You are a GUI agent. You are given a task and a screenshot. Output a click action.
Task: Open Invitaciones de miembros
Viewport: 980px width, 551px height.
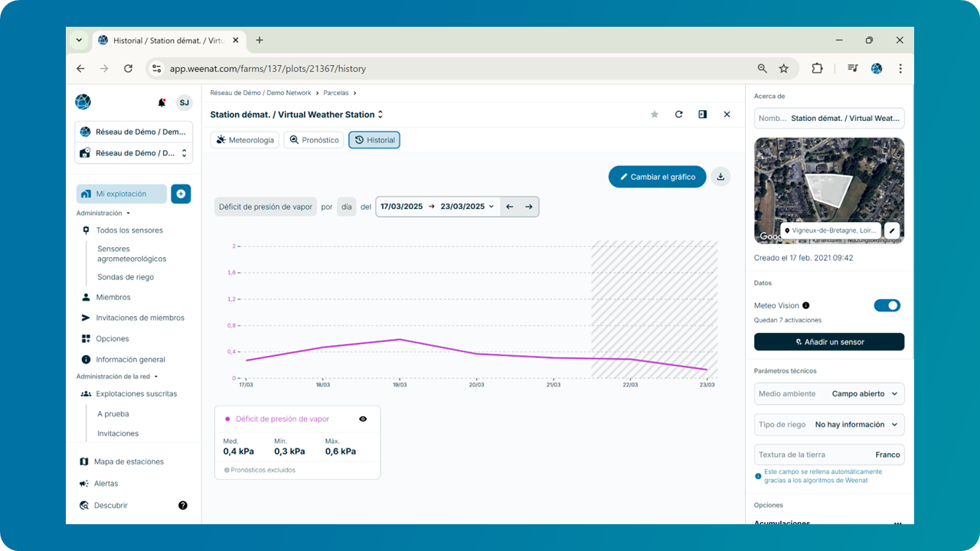click(x=140, y=318)
